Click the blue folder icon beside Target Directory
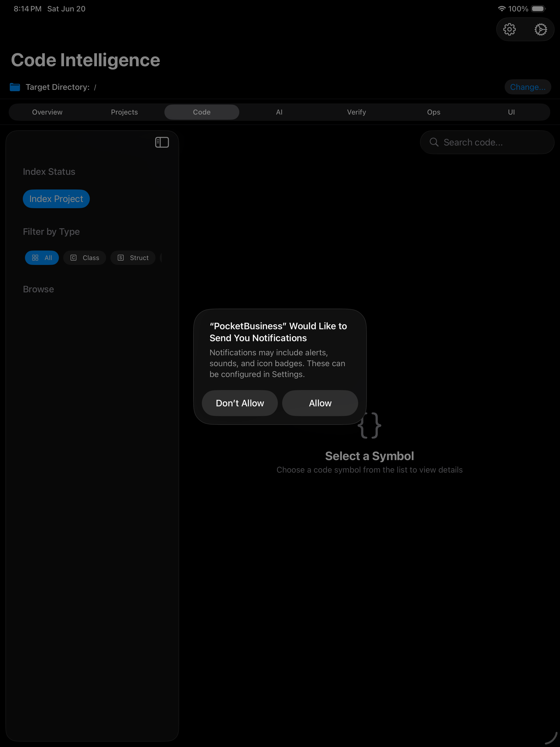 point(15,87)
